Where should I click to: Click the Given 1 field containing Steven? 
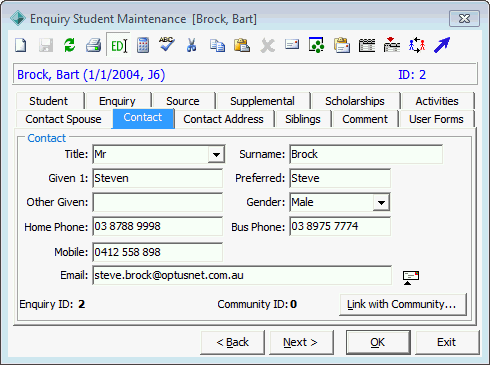click(157, 178)
